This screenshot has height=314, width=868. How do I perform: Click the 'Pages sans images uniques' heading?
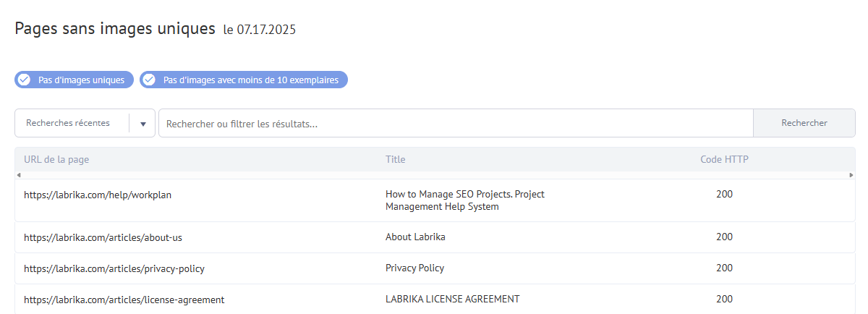pos(115,29)
